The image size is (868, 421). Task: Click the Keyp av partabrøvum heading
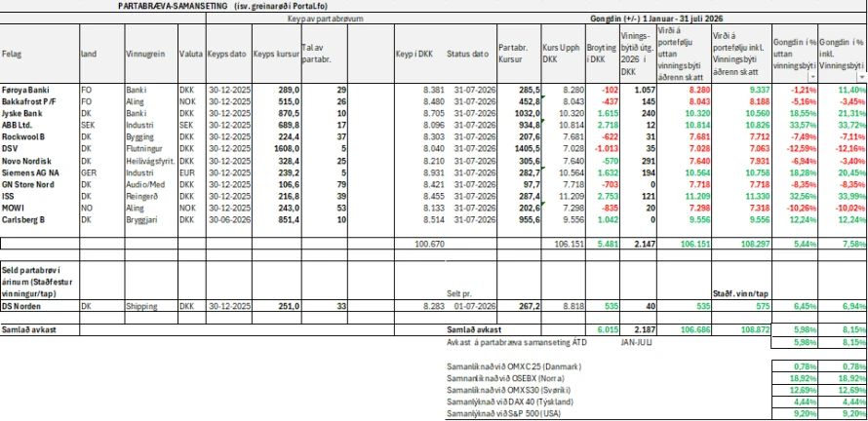326,19
